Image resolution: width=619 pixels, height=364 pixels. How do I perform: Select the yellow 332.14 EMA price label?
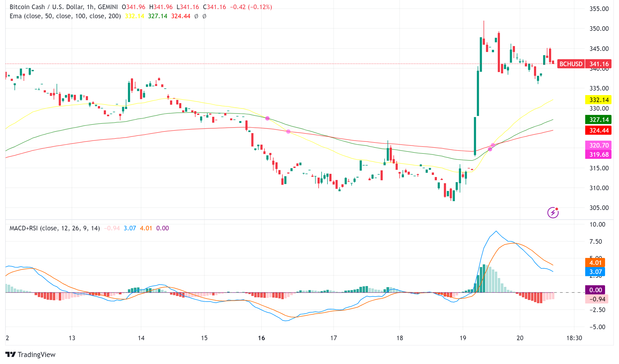pos(598,100)
